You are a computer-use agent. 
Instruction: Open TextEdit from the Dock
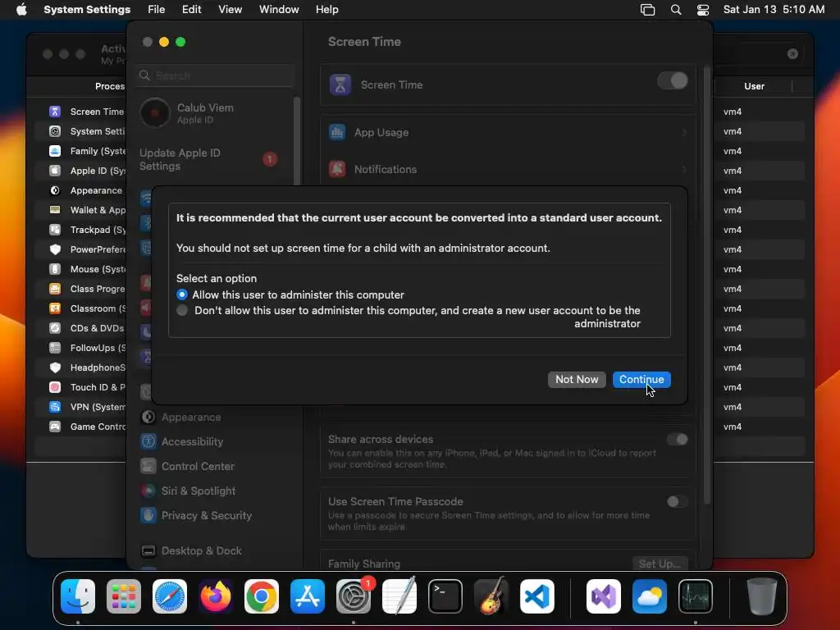[399, 596]
